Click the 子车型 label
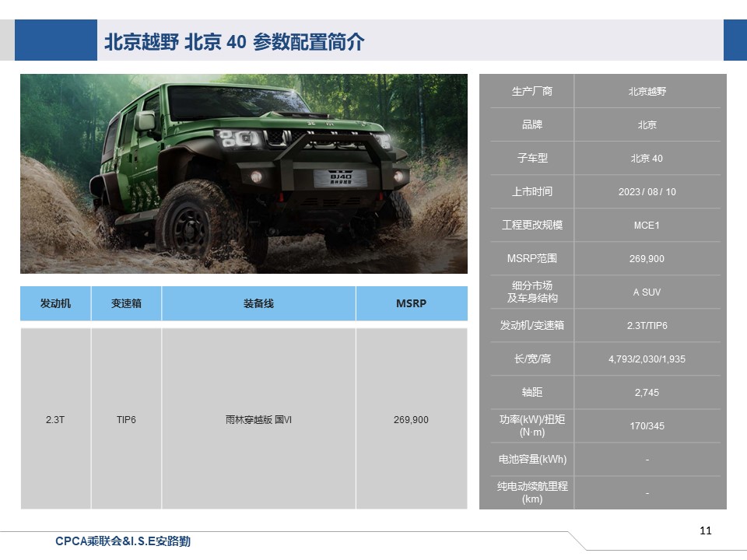Image resolution: width=747 pixels, height=560 pixels. (532, 158)
